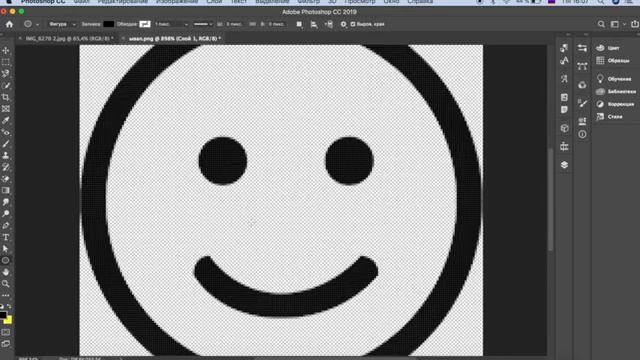Open the path operations dropdown
The height and width of the screenshot is (360, 640).
(x=299, y=24)
